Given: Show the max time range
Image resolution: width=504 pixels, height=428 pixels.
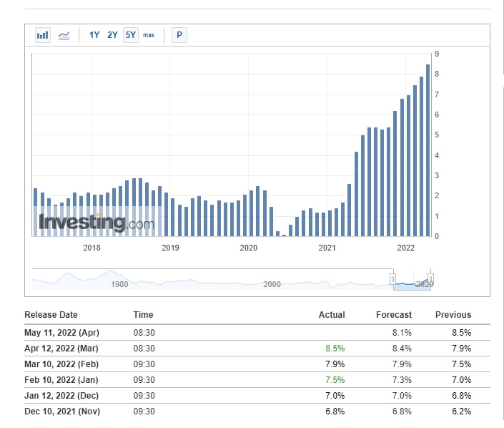Looking at the screenshot, I should click(149, 35).
